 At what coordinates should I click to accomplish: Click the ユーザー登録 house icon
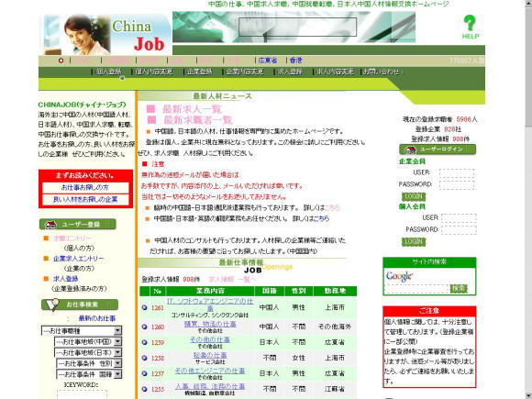pos(50,225)
